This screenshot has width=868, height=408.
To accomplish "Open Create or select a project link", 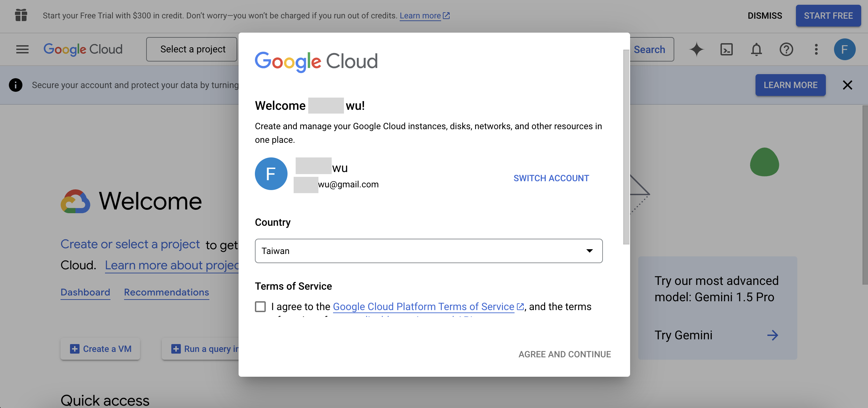I will click(130, 244).
